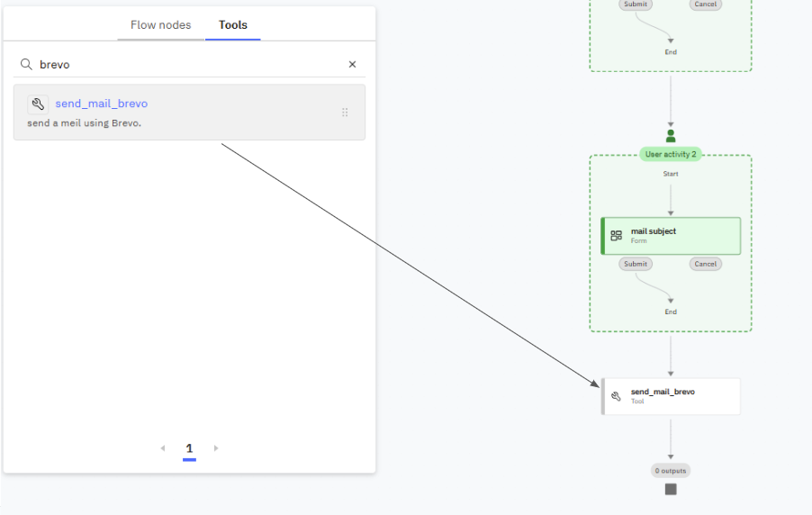The image size is (812, 515).
Task: Click the flow end stop square
Action: 671,489
